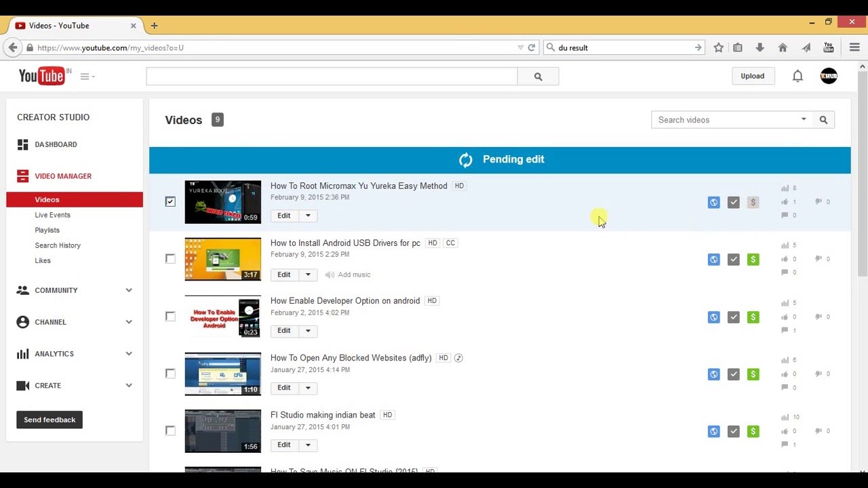
Task: Click the grey checkmark icon for Yureka video
Action: click(733, 202)
